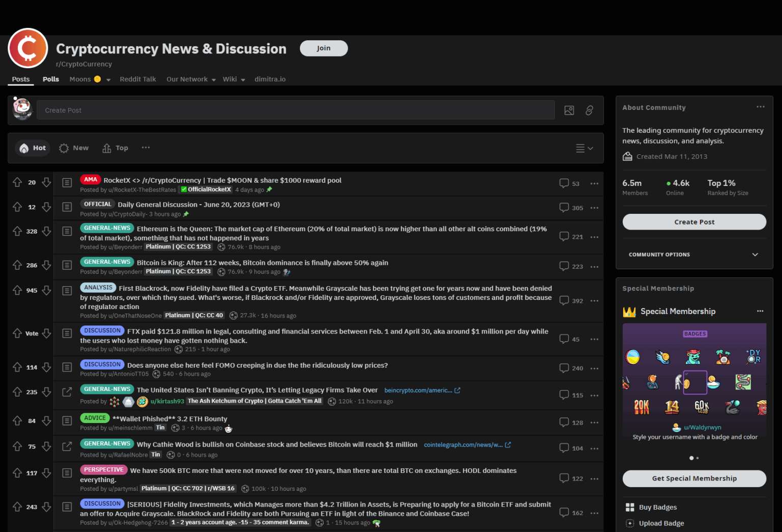This screenshot has height=532, width=782.
Task: Click the second carousel dot under Special Membership
Action: tap(696, 458)
